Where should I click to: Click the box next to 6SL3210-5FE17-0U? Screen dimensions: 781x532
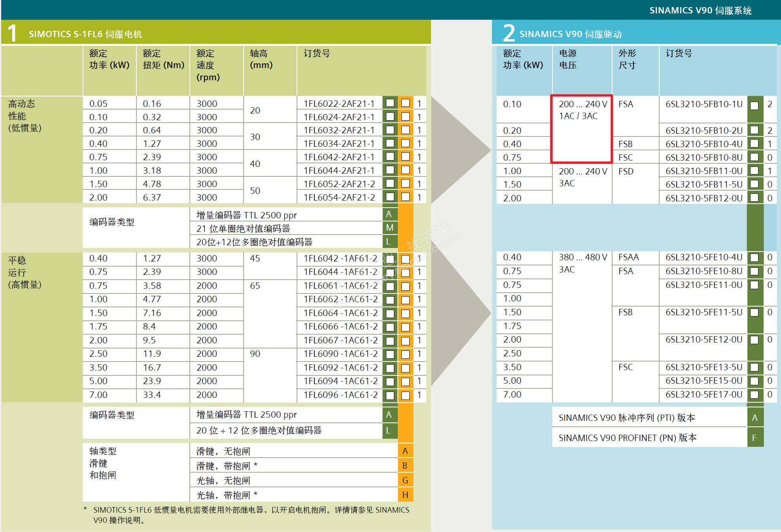tap(755, 394)
